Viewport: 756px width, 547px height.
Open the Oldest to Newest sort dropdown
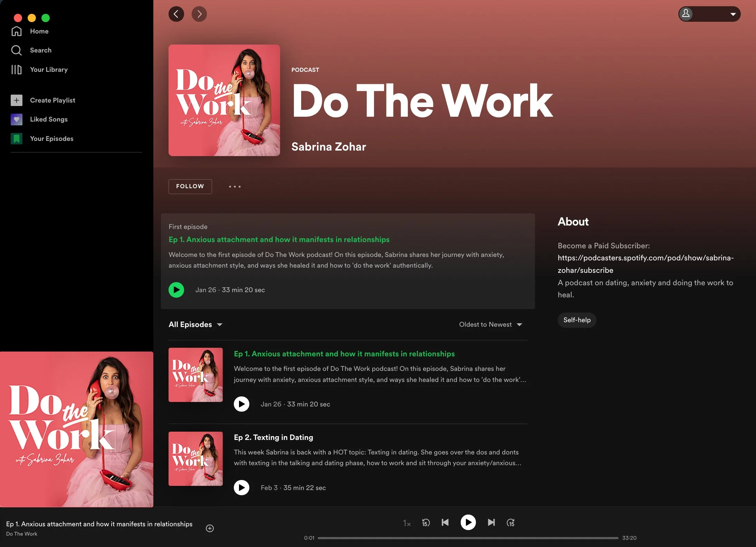pos(490,325)
